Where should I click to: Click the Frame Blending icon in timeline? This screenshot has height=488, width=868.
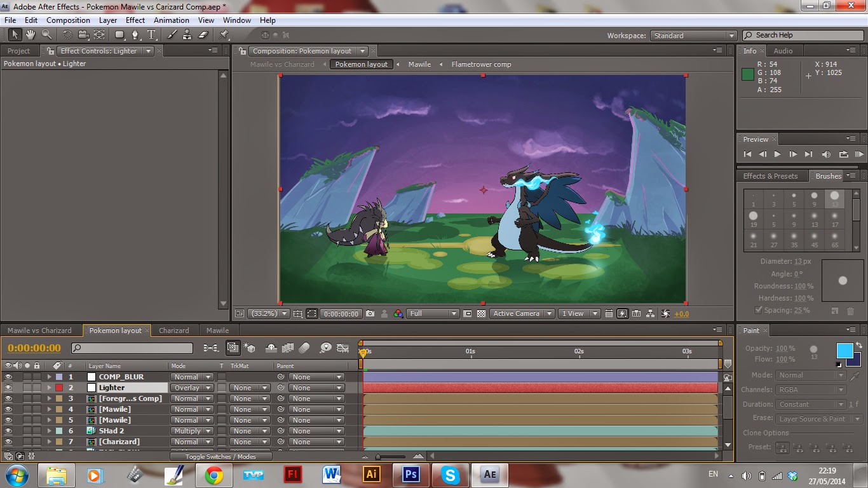(x=288, y=348)
